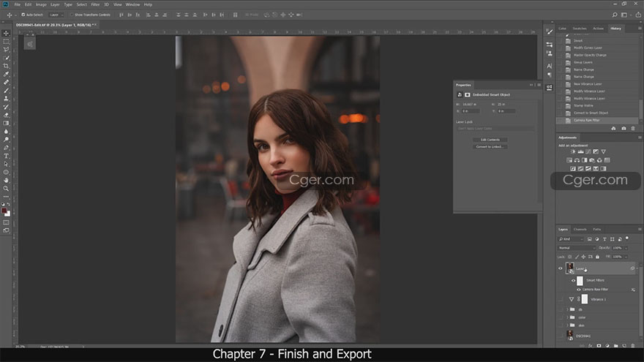Add layer style fx icon
The height and width of the screenshot is (362, 644).
tap(590, 346)
